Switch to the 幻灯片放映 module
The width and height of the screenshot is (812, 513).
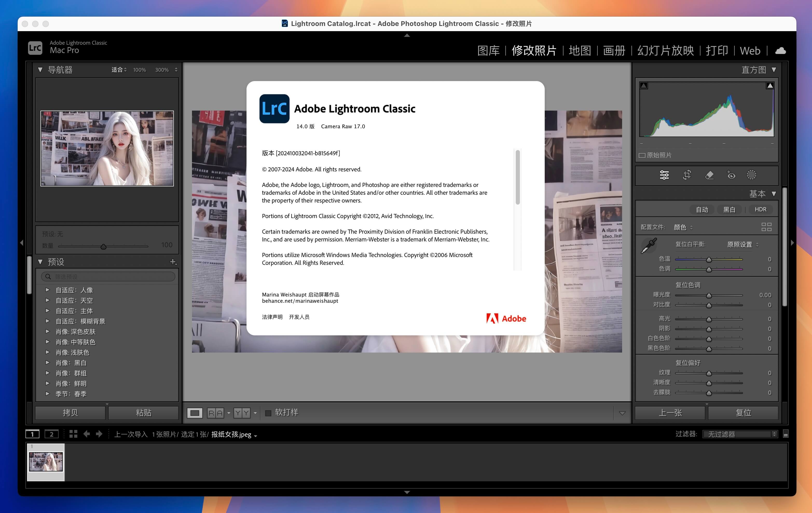pos(665,51)
